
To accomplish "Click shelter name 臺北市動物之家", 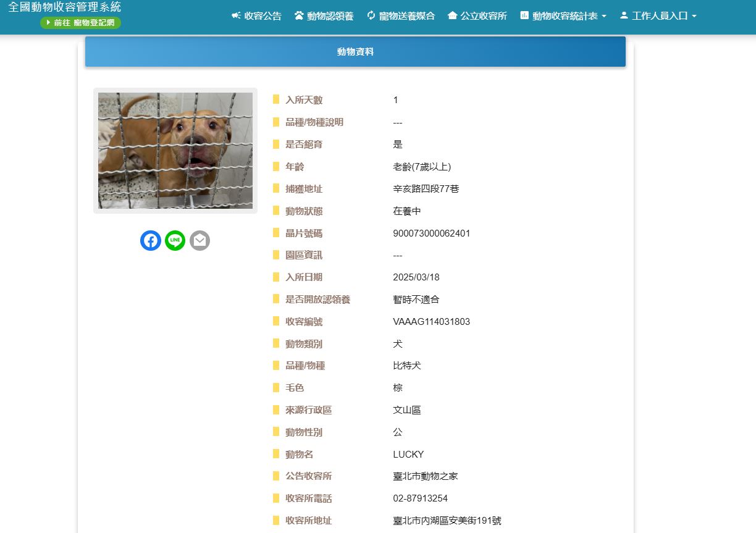I will tap(426, 476).
